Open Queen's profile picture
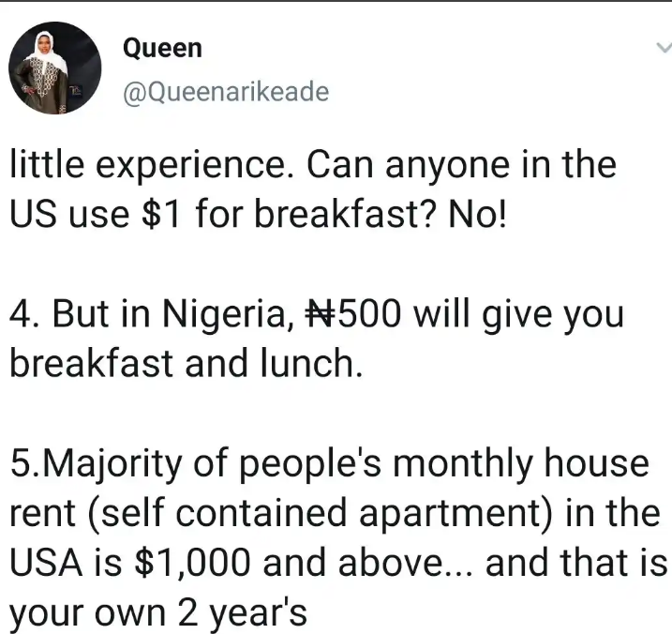This screenshot has width=672, height=634. [x=55, y=68]
